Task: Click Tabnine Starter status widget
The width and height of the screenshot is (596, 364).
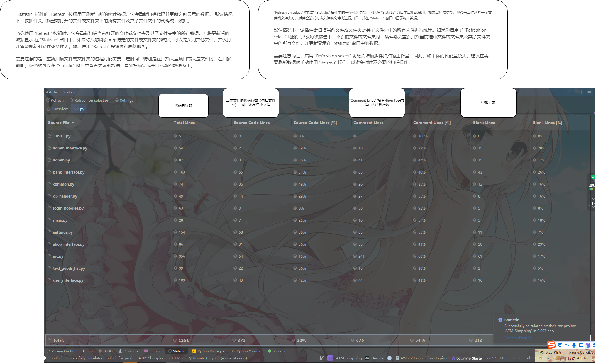Action: point(467,358)
